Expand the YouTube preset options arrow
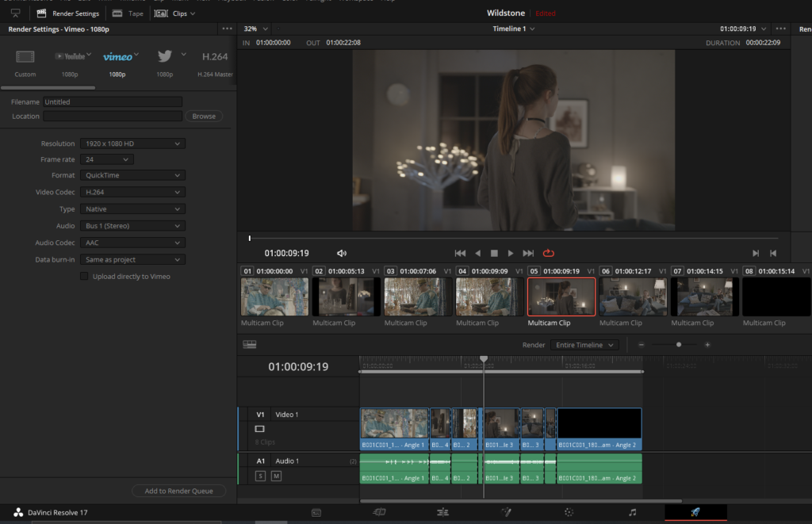This screenshot has width=812, height=524. pyautogui.click(x=89, y=55)
